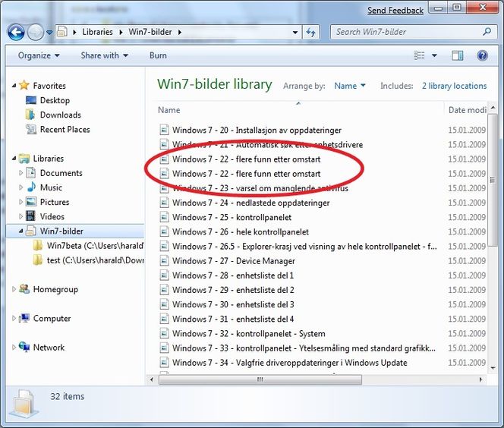Image resolution: width=504 pixels, height=428 pixels.
Task: Select Recent Places icon in Favorites
Action: click(31, 129)
